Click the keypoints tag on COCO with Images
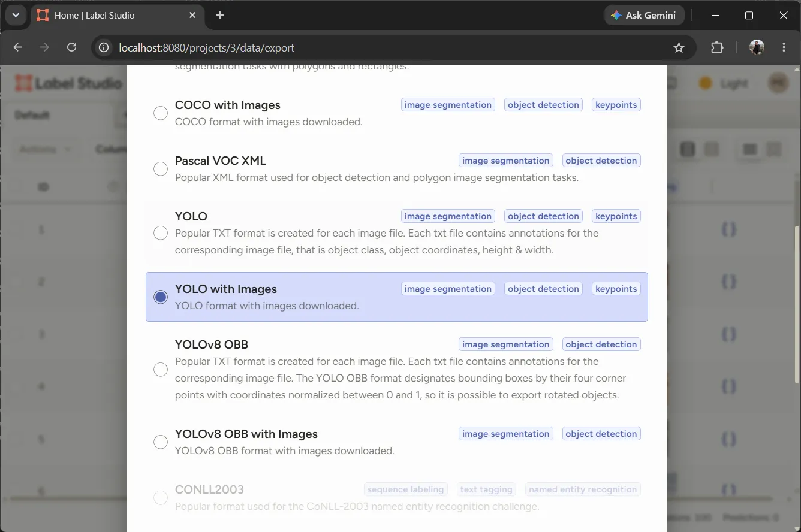 [616, 105]
